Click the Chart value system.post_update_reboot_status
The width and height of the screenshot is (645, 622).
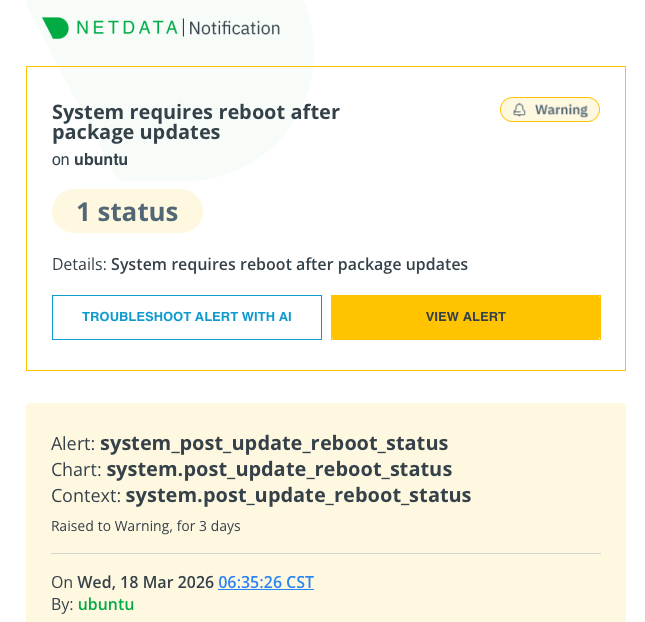coord(279,469)
